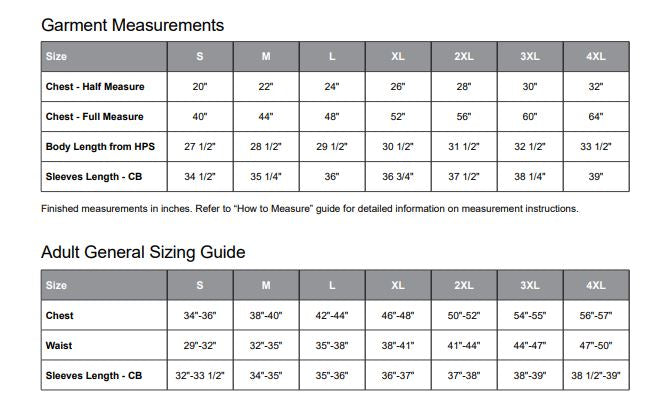Image resolution: width=662 pixels, height=413 pixels.
Task: Select the 32"-33 1/2" sleeve range cell
Action: click(x=200, y=375)
